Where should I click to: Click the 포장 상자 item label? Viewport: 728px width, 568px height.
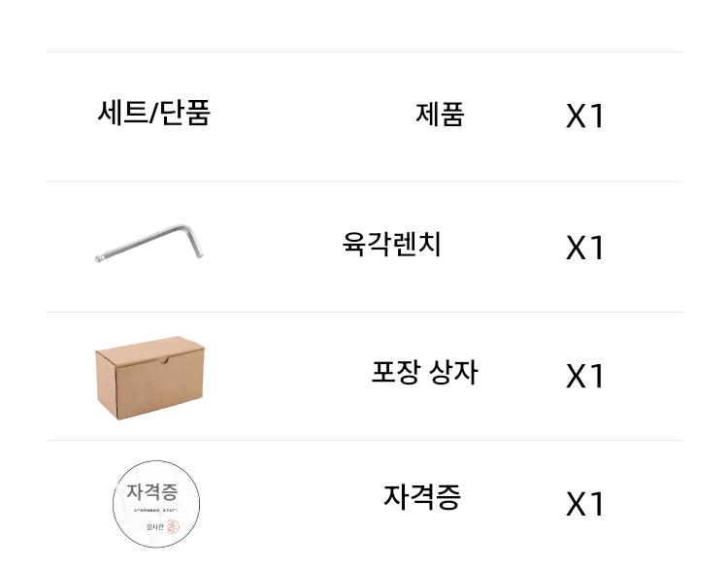click(424, 372)
